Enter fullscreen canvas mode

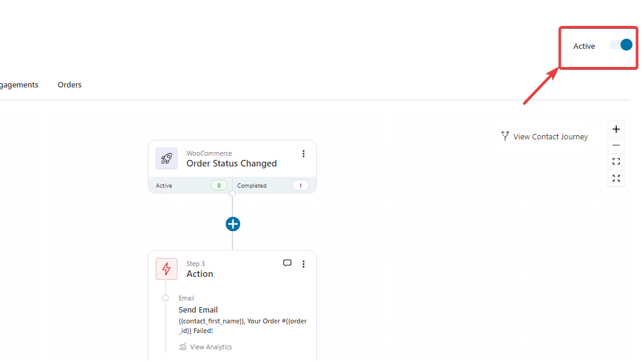(x=616, y=178)
